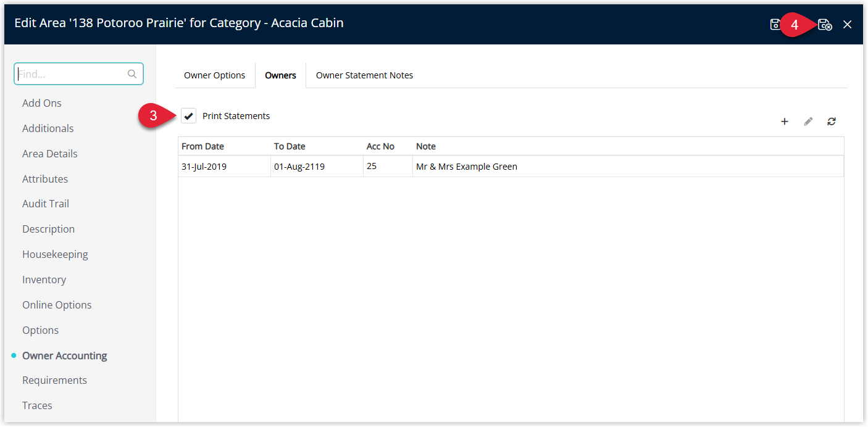Toggle the Print Statements checkbox
Screen dimensions: 868x427
pyautogui.click(x=189, y=116)
